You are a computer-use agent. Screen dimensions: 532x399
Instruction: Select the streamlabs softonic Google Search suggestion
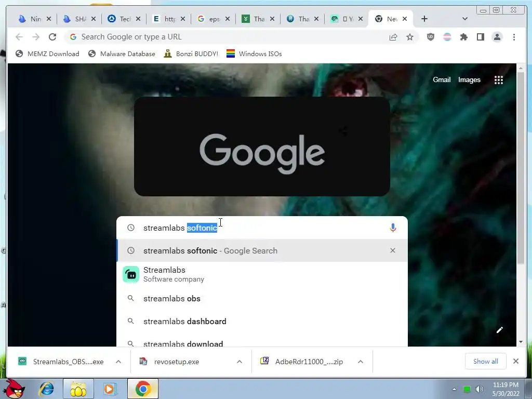tap(262, 250)
